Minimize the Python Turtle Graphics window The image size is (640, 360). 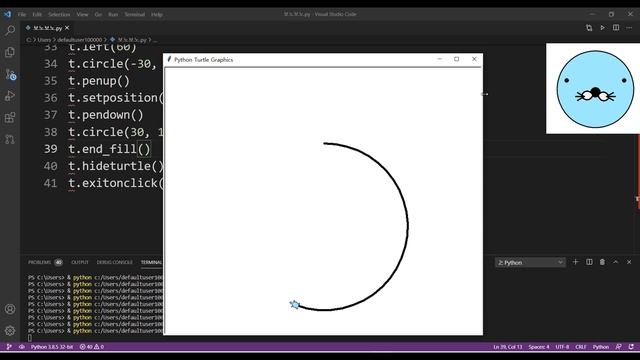440,59
